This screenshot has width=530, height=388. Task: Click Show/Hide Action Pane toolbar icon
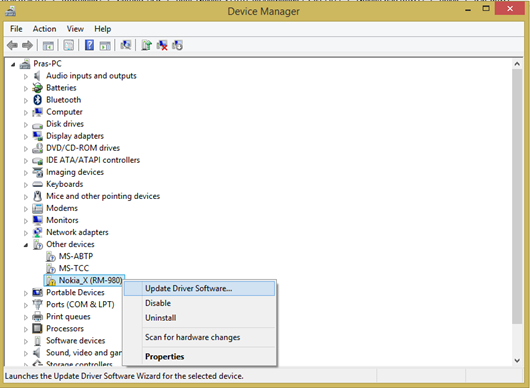tap(105, 45)
